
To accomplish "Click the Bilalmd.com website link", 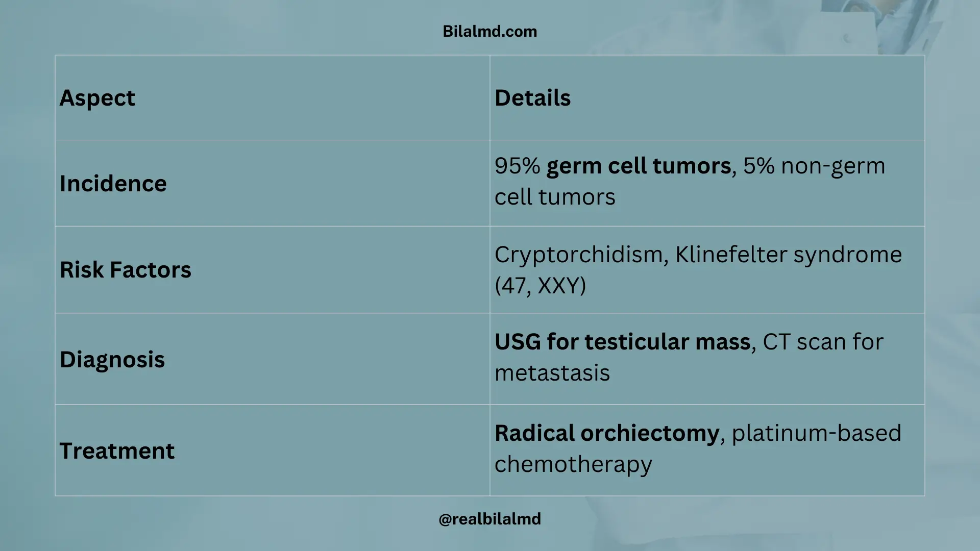I will click(x=489, y=32).
